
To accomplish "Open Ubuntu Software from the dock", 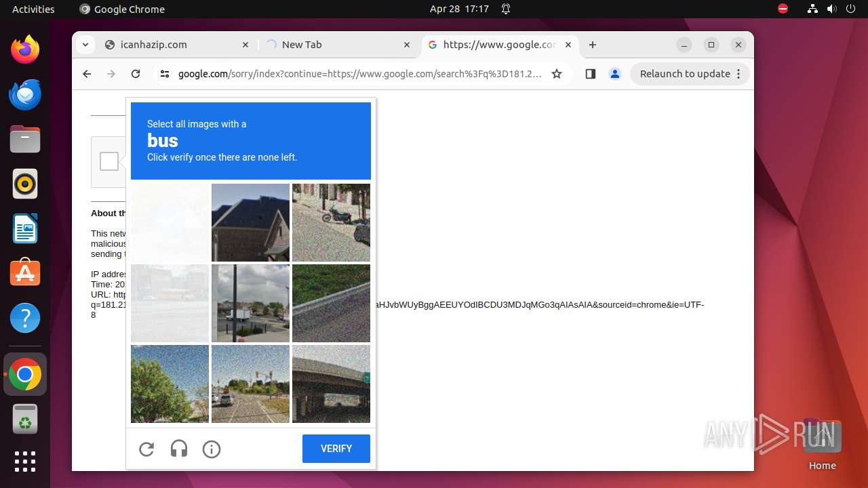I will [x=25, y=273].
